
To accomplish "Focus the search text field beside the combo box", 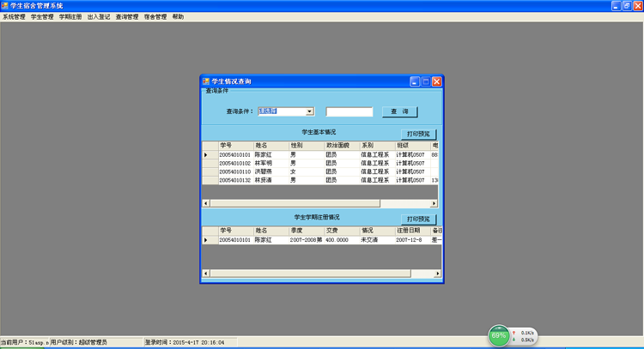I will click(349, 111).
